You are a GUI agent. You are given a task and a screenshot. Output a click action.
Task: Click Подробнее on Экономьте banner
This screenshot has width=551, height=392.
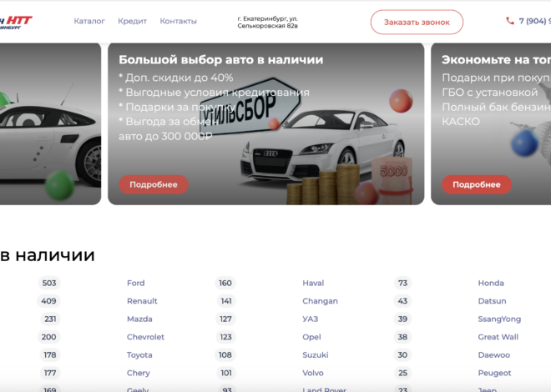click(x=477, y=184)
